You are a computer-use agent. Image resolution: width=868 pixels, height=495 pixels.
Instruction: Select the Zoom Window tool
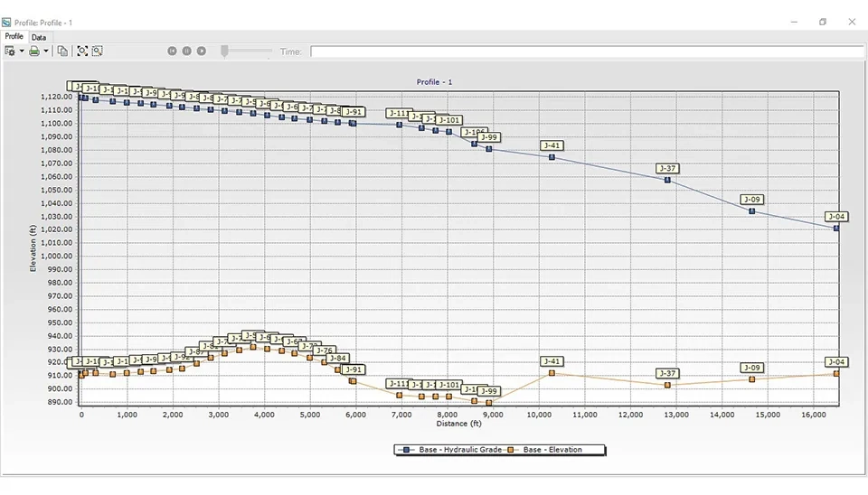click(97, 51)
